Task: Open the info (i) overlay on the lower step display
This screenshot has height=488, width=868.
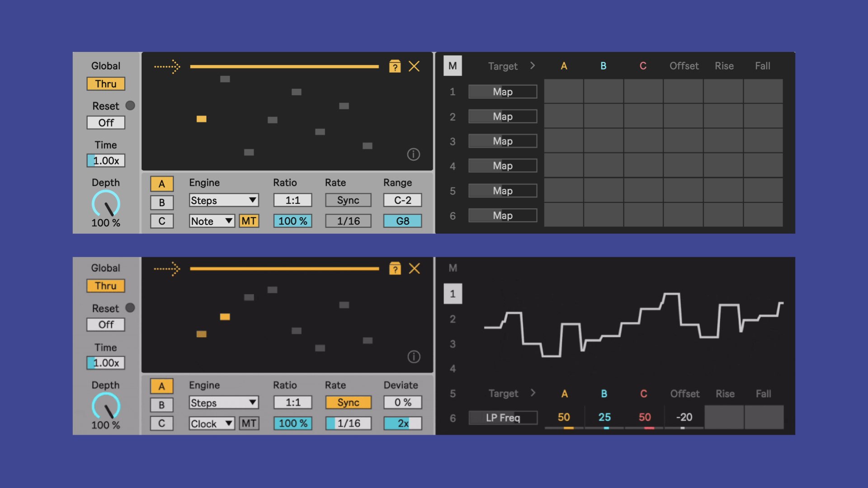Action: pos(415,357)
